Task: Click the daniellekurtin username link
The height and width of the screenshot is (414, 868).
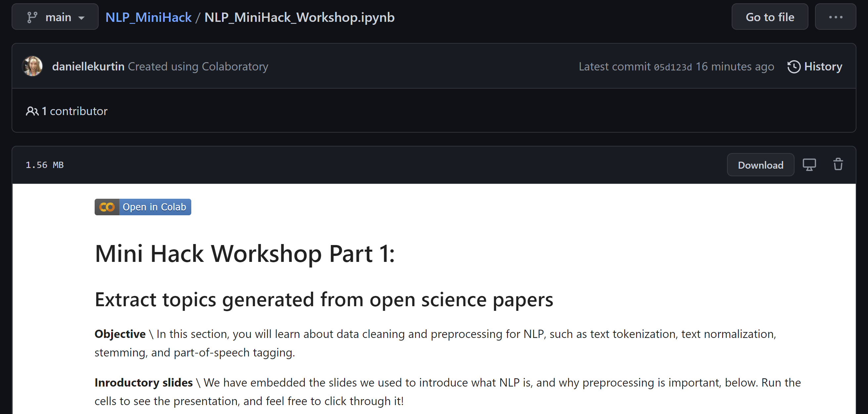Action: tap(88, 66)
